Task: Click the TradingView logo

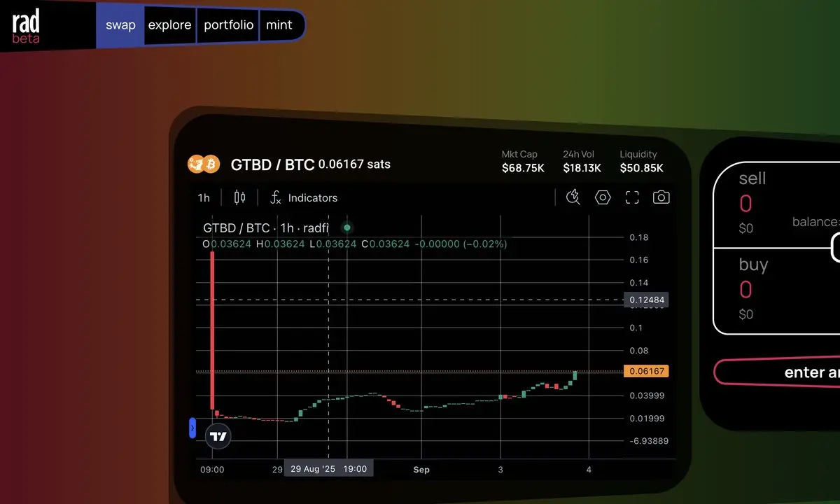Action: point(218,436)
